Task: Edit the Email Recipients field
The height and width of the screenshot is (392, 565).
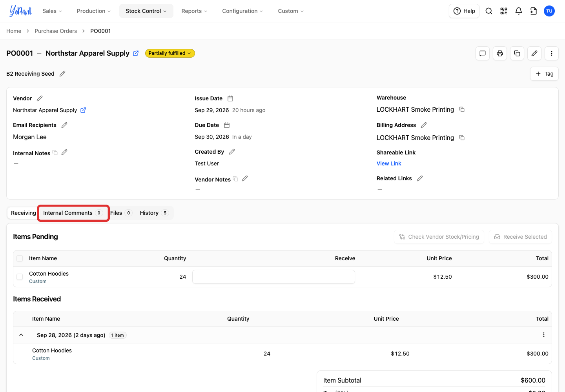Action: [64, 125]
